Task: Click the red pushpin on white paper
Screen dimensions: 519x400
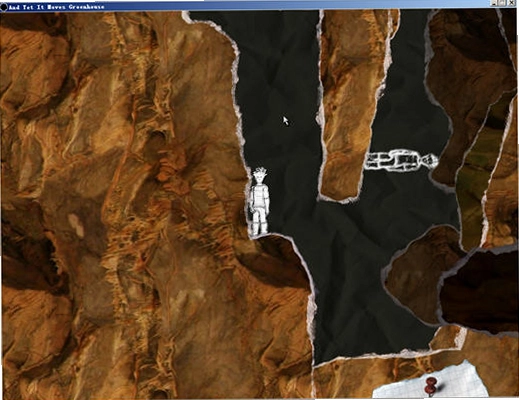Action: [x=432, y=385]
